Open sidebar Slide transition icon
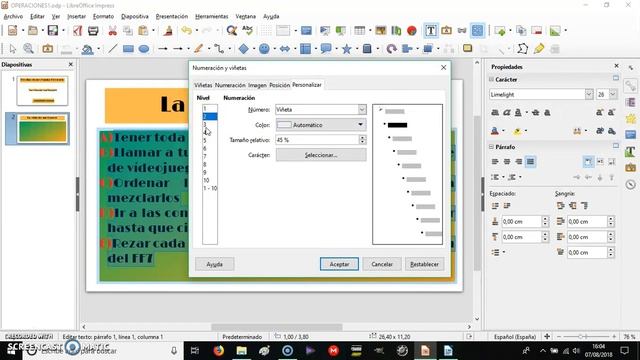Screen dimensions: 640x360 pos(631,102)
